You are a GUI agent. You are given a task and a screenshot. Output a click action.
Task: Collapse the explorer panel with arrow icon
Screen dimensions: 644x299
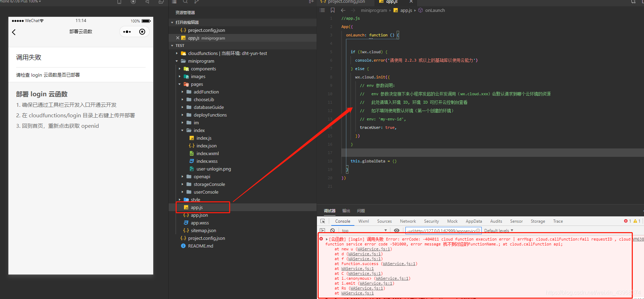tap(311, 2)
